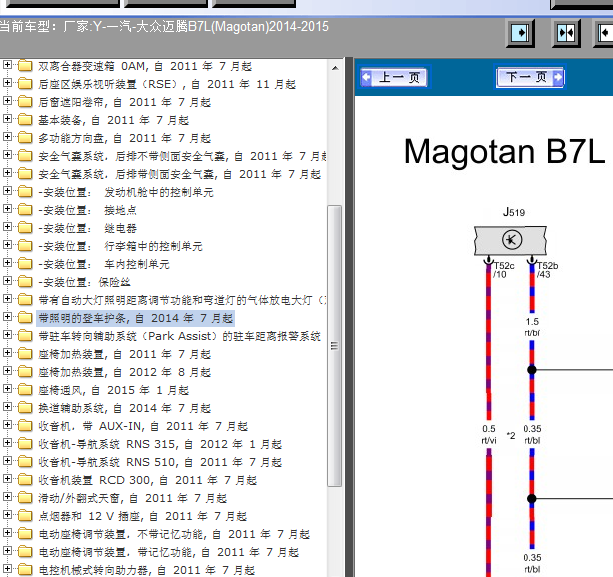613x577 pixels.
Task: Expand the 换道辅助系统 tree node
Action: (x=7, y=407)
